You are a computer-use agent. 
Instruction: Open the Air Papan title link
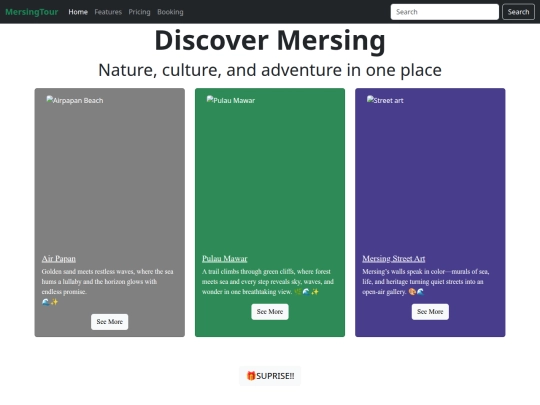(59, 258)
